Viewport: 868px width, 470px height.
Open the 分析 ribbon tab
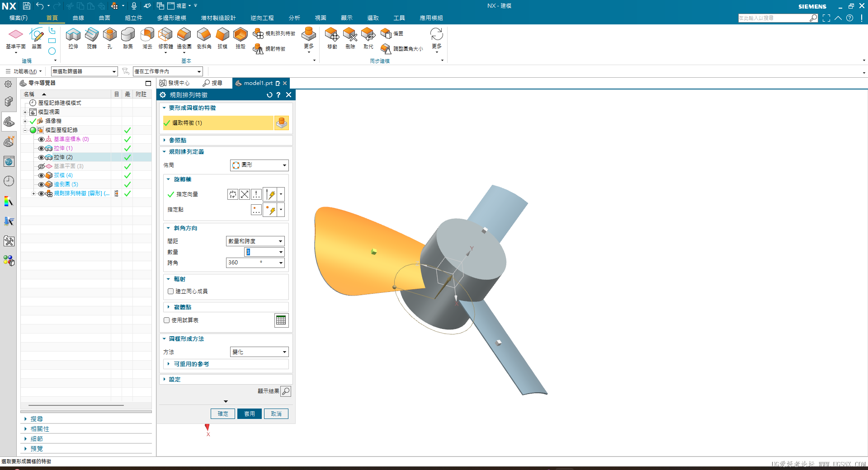[x=294, y=18]
